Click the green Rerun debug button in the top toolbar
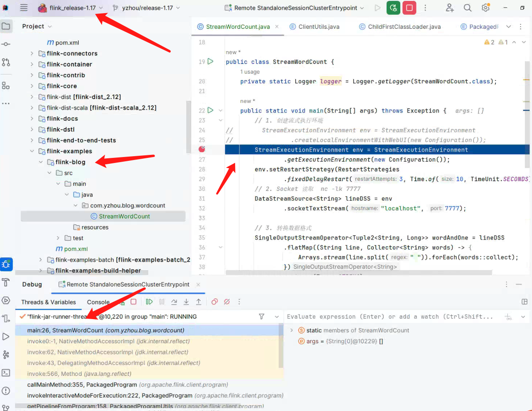This screenshot has height=411, width=532. click(x=393, y=8)
